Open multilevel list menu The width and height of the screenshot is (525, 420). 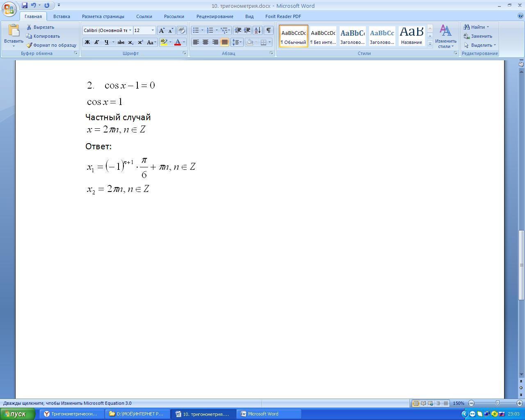(225, 30)
